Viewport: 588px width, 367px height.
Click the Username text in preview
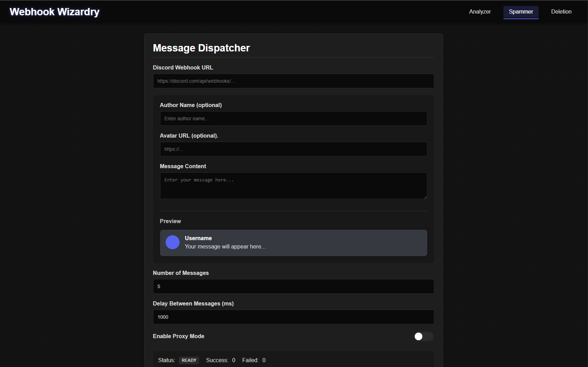(198, 238)
